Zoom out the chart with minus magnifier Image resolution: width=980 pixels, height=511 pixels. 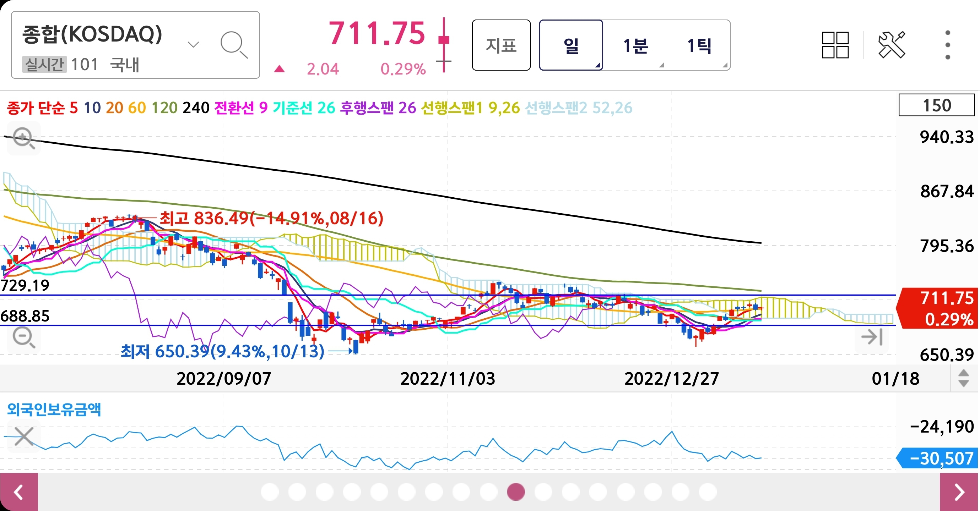pos(23,337)
